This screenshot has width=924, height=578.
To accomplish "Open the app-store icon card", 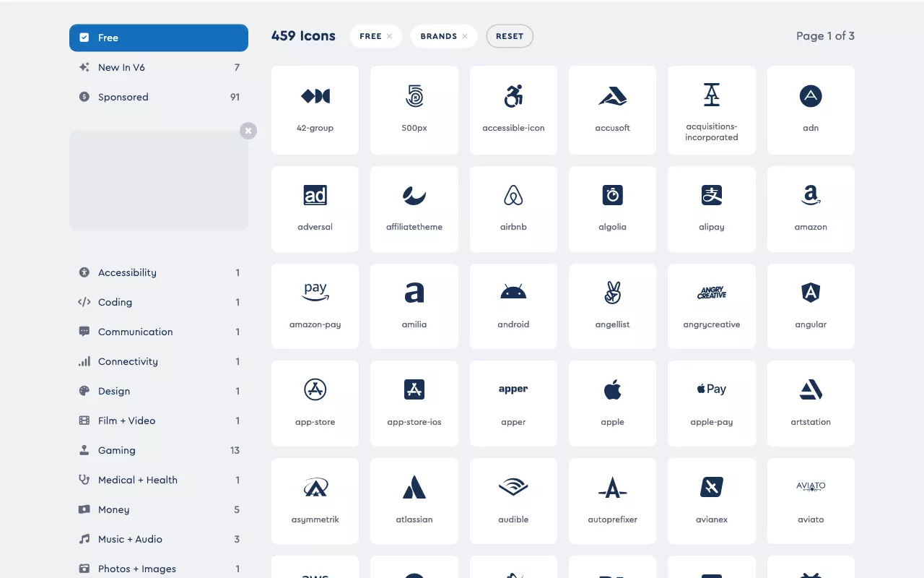I will tap(315, 403).
